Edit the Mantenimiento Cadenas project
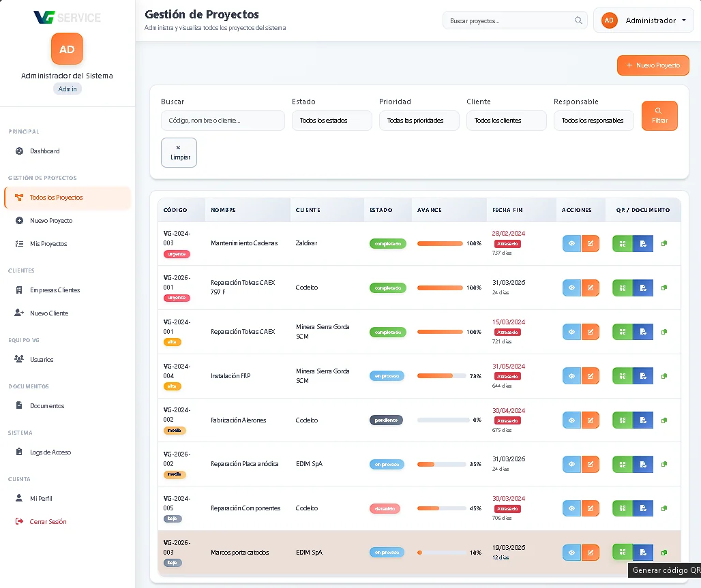 pyautogui.click(x=590, y=244)
